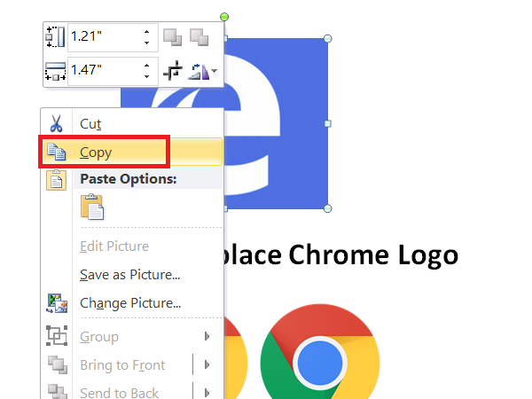Decrease the height value 1.21"
Viewport: 532px width, 399px height.
click(146, 43)
